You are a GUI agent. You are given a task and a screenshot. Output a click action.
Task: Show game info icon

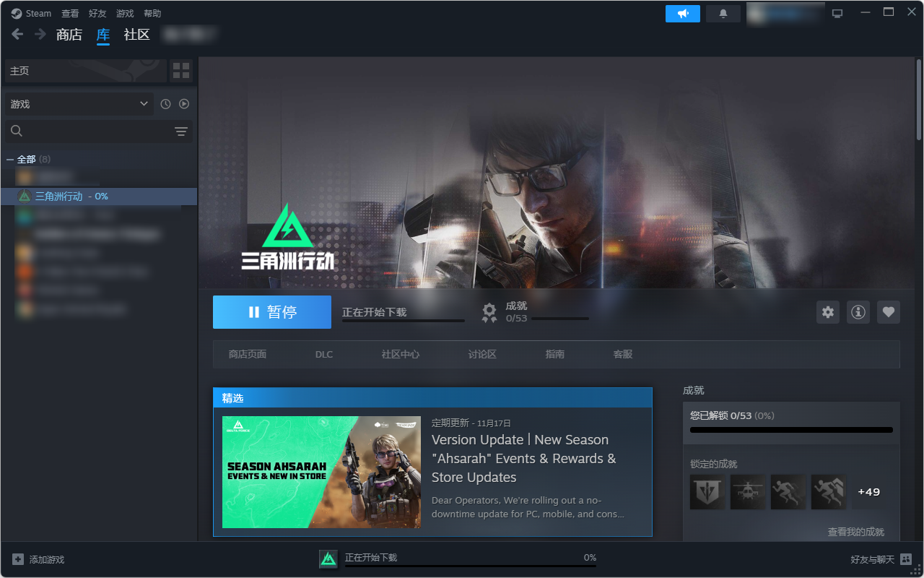[858, 312]
